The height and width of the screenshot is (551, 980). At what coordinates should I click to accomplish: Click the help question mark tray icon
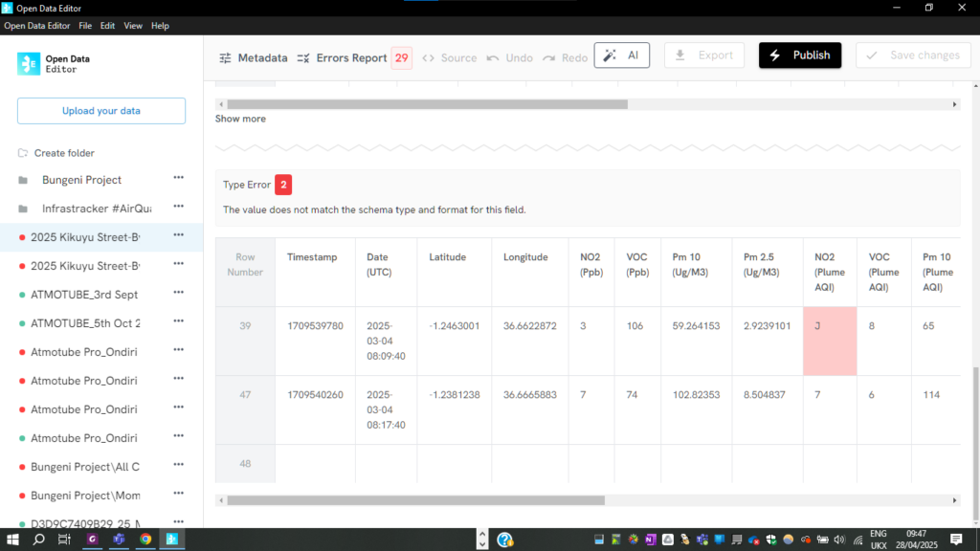(x=504, y=540)
